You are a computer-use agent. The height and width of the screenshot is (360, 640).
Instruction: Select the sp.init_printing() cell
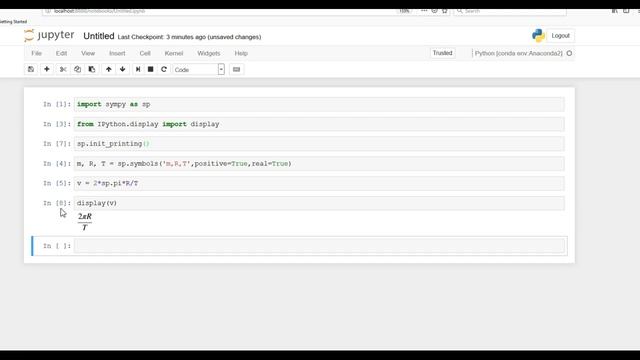(x=319, y=144)
